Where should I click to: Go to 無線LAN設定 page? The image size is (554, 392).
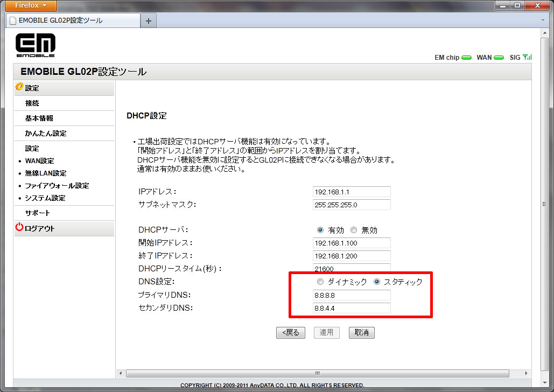click(x=46, y=173)
